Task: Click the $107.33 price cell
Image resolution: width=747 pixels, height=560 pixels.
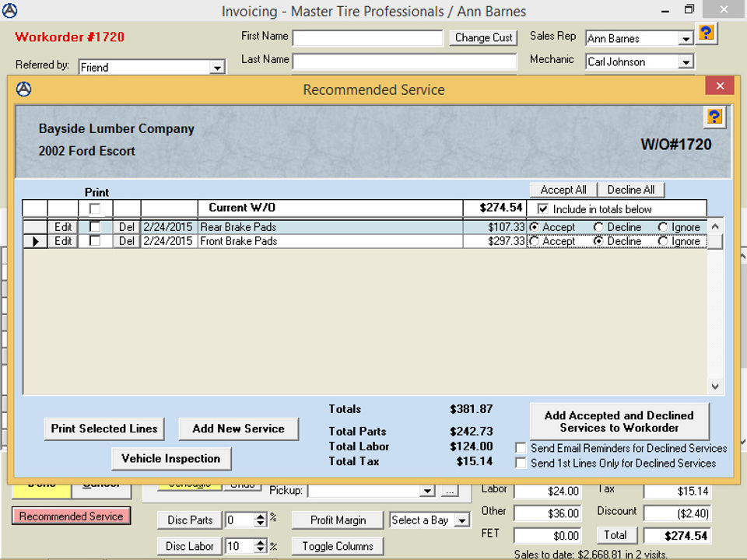Action: tap(495, 227)
